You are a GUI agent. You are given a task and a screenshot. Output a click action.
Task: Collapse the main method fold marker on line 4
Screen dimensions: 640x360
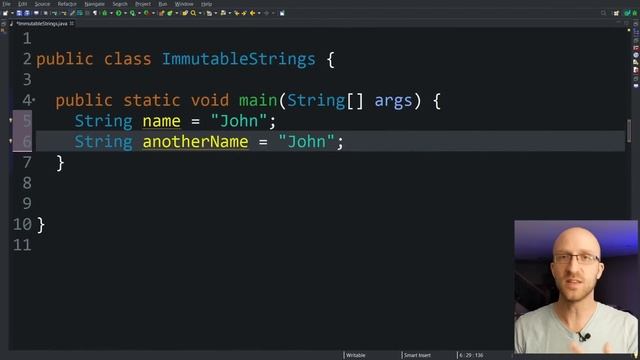point(34,100)
